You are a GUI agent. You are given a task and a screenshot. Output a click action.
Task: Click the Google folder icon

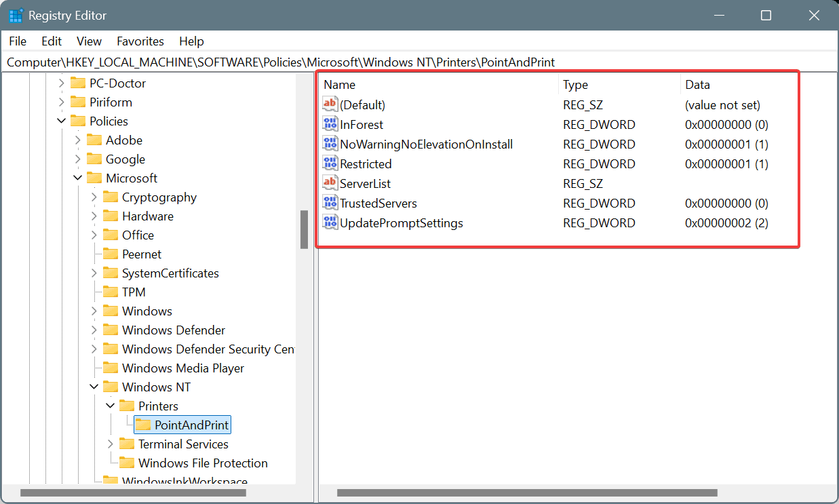94,159
